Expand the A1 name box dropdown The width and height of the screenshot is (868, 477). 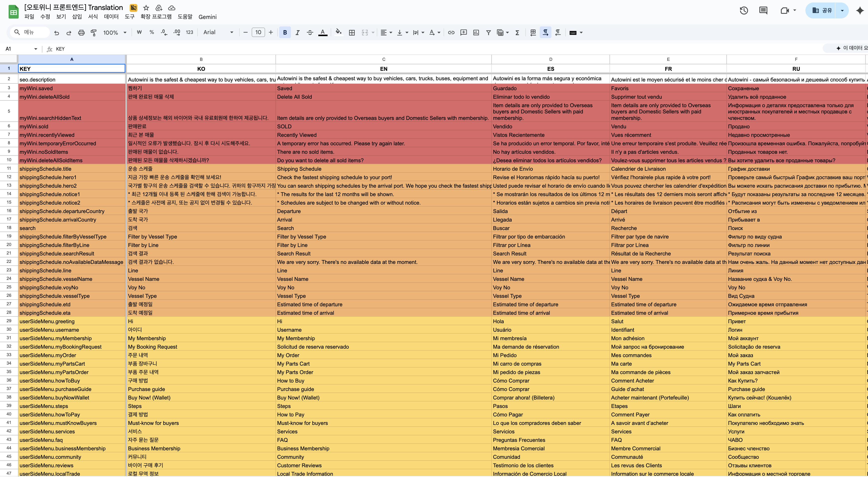point(35,49)
